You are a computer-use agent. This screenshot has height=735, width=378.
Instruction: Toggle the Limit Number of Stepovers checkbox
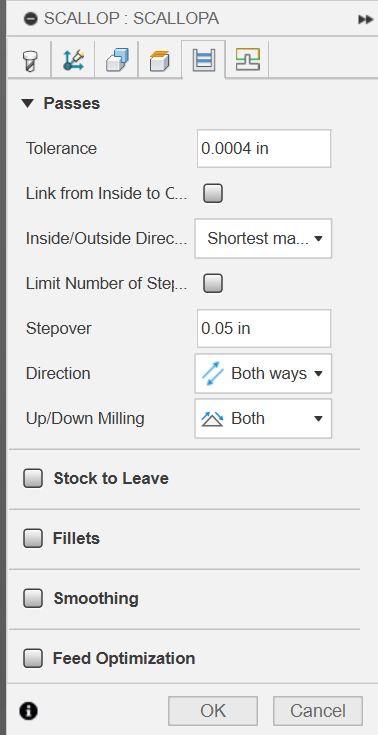click(x=213, y=283)
